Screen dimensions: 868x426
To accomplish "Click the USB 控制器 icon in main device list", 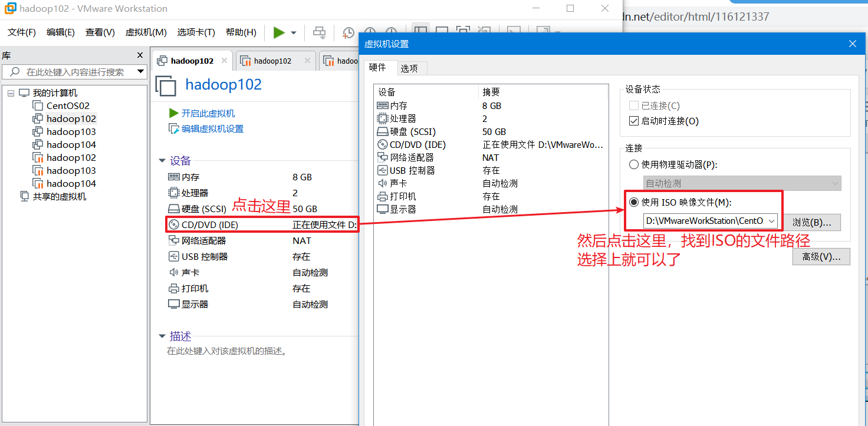I will (x=174, y=256).
